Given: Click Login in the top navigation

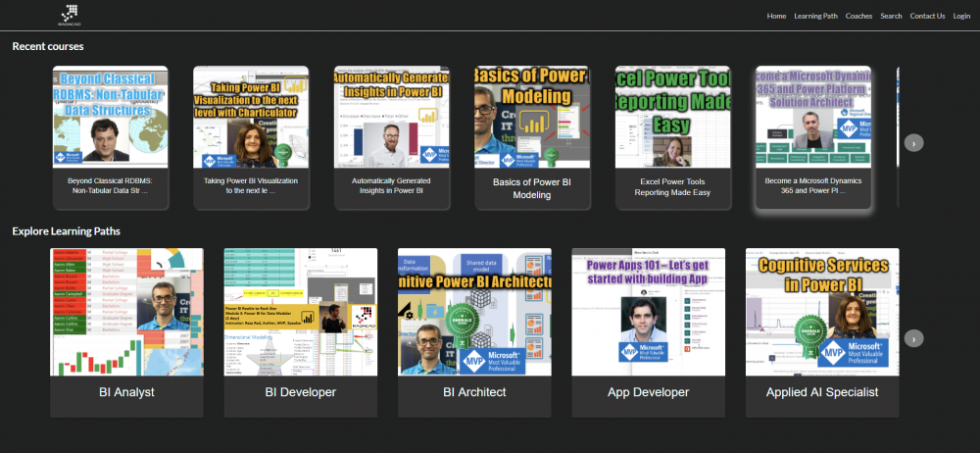Looking at the screenshot, I should coord(961,16).
